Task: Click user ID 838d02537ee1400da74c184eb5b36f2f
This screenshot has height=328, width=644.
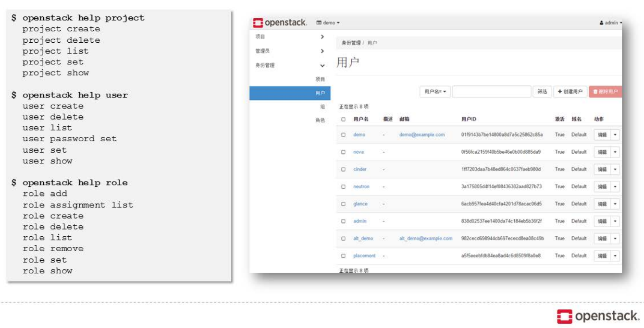Action: tap(501, 221)
